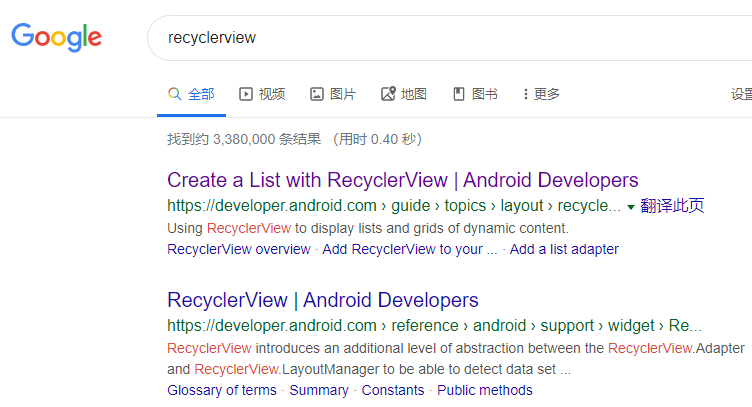Click the result count text '找到约 3,380,000 条结果'
This screenshot has height=407, width=752.
coord(244,140)
